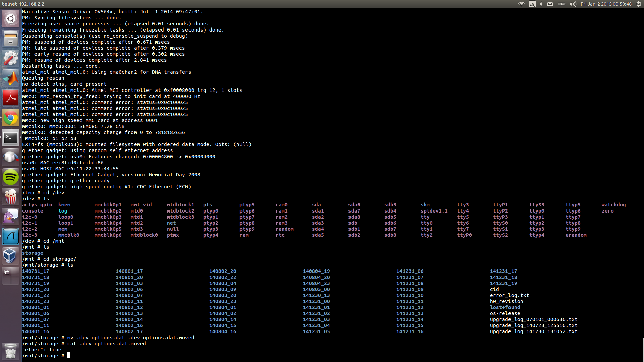Screen dimensions: 644x362
Task: Click the 'zero' device entry
Action: (607, 211)
